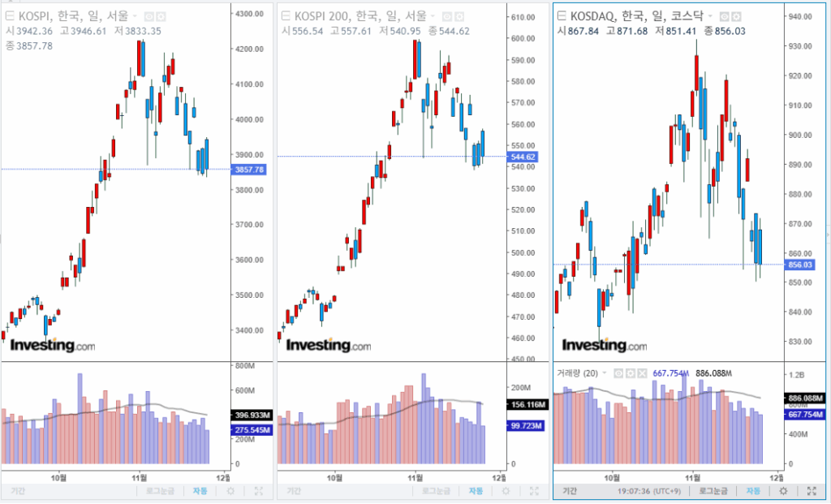Click the 856.03 price label on KOSDAQ axis
The width and height of the screenshot is (831, 504).
pyautogui.click(x=801, y=265)
